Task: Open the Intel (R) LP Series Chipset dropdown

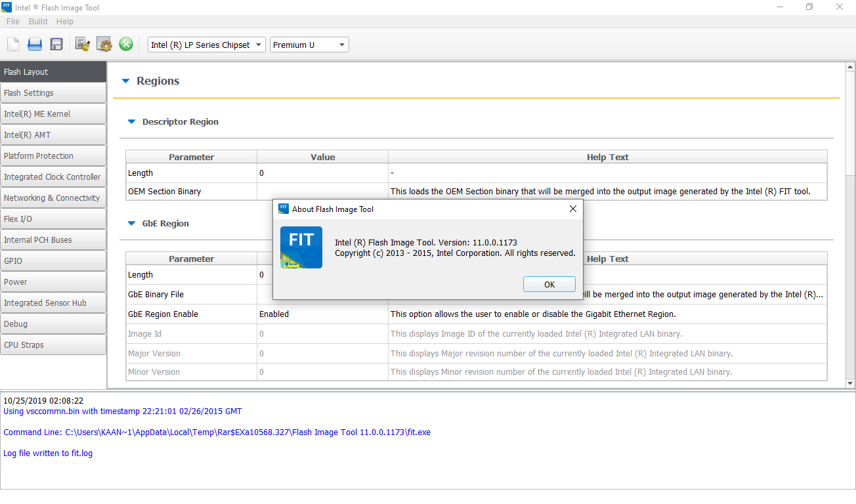Action: (x=207, y=45)
